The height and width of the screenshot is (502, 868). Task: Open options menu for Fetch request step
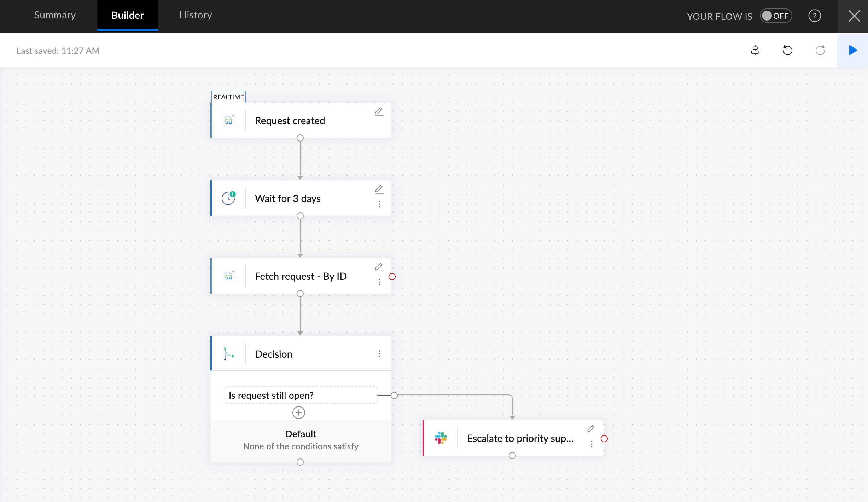[379, 282]
